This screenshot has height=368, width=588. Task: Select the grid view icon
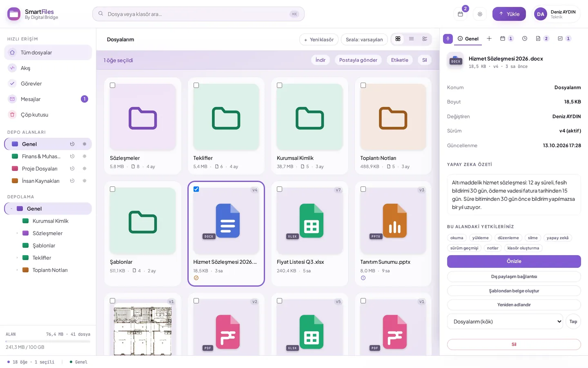(398, 39)
